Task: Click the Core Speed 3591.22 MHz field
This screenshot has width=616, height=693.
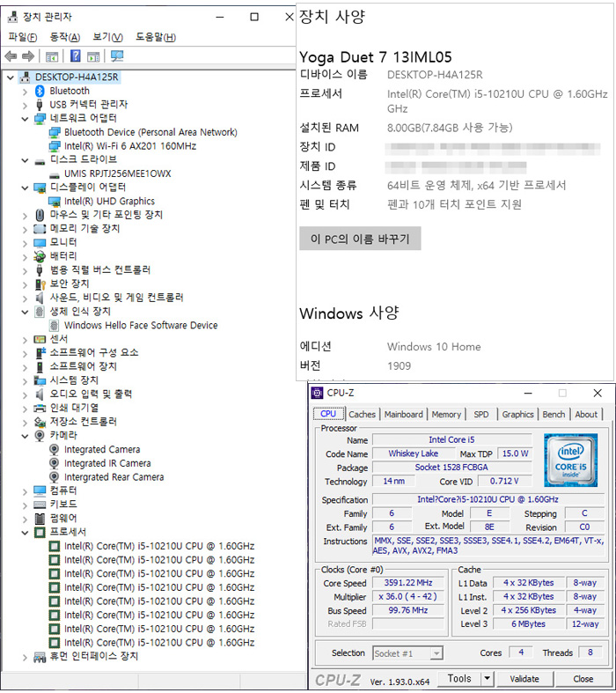Action: pos(408,583)
